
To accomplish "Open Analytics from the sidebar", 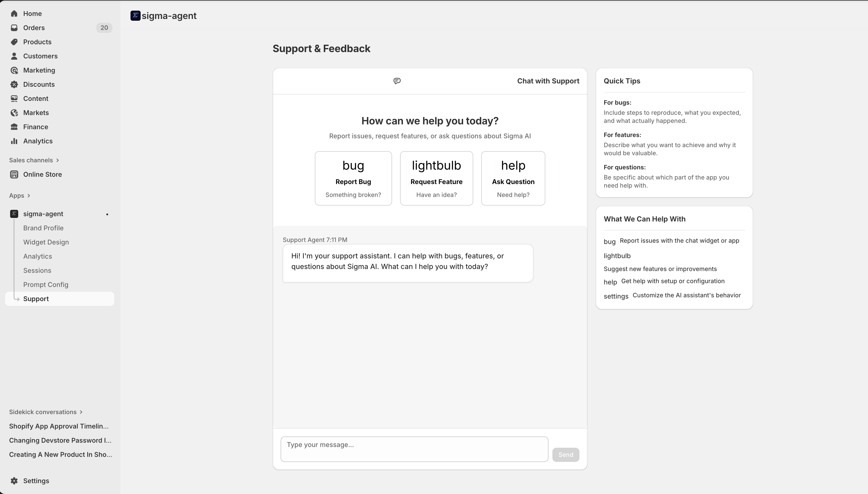I will tap(37, 141).
